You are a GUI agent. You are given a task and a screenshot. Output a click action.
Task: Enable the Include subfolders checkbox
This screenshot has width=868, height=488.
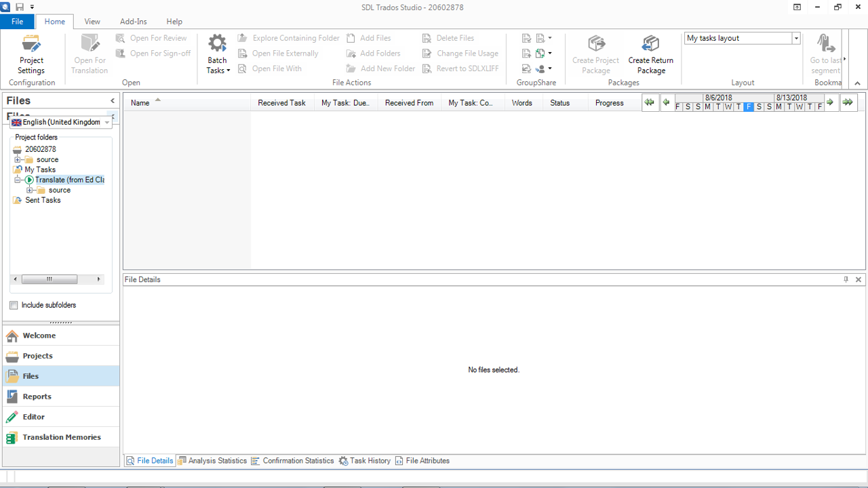coord(14,305)
